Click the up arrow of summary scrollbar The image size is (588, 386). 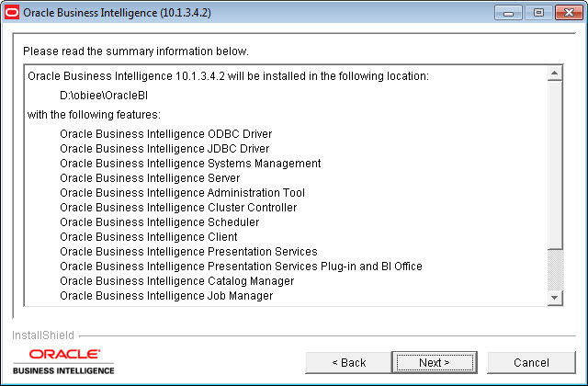[555, 73]
